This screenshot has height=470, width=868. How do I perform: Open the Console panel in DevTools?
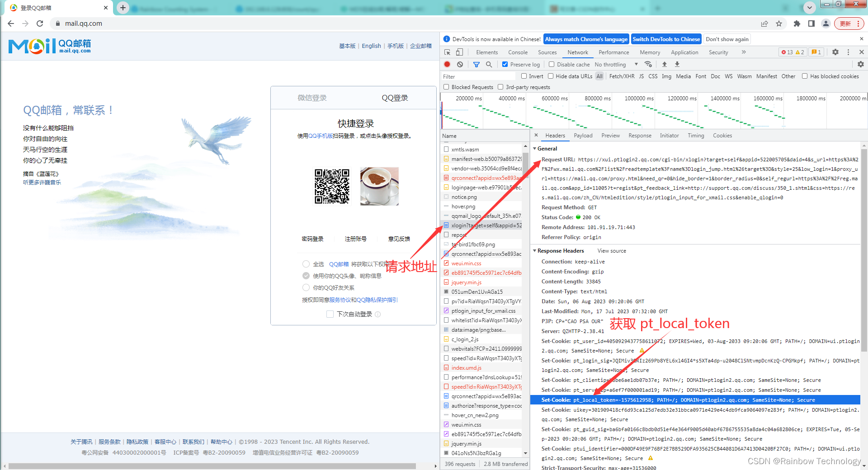(x=518, y=52)
